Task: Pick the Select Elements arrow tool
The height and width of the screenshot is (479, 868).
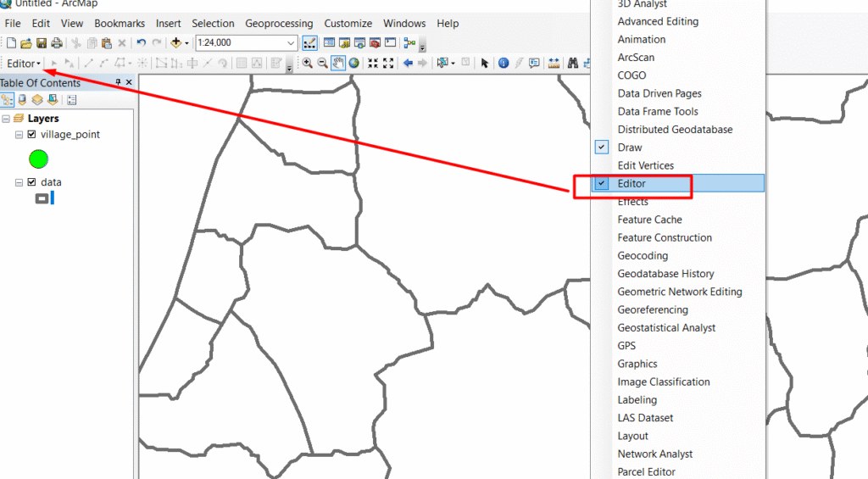Action: point(485,63)
